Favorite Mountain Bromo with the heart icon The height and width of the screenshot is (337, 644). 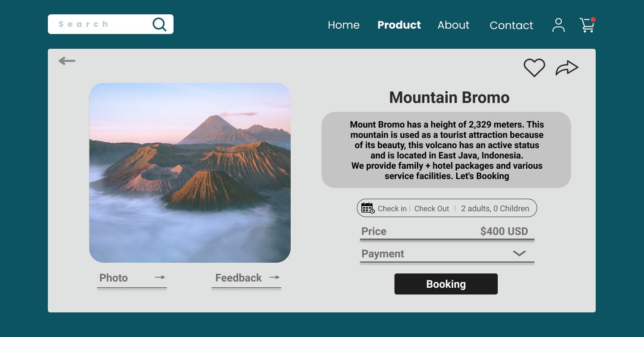coord(534,68)
